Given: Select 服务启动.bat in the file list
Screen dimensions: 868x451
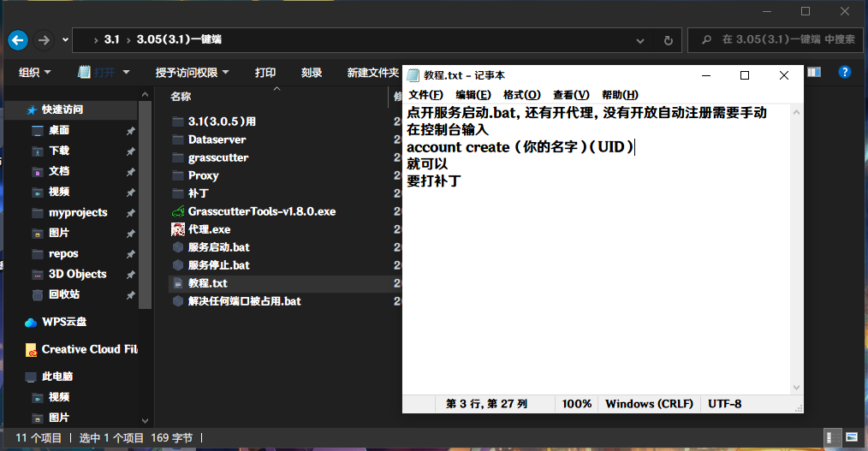Looking at the screenshot, I should click(x=218, y=247).
